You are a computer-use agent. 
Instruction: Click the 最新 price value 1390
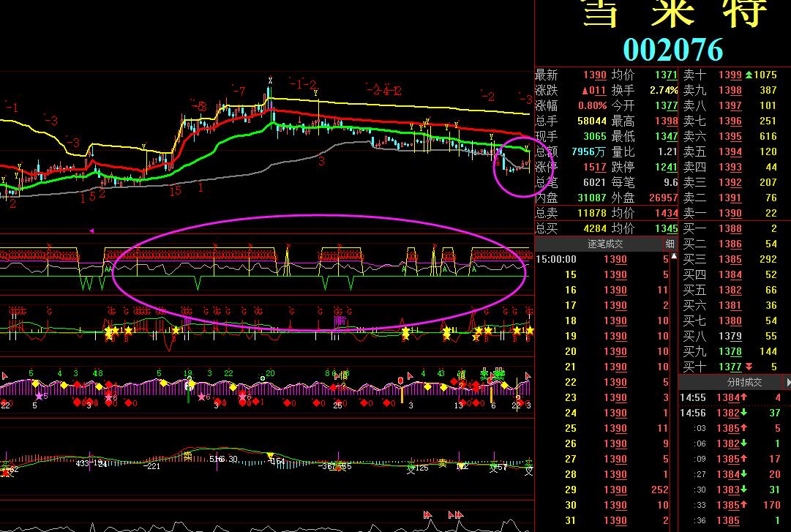pos(595,75)
